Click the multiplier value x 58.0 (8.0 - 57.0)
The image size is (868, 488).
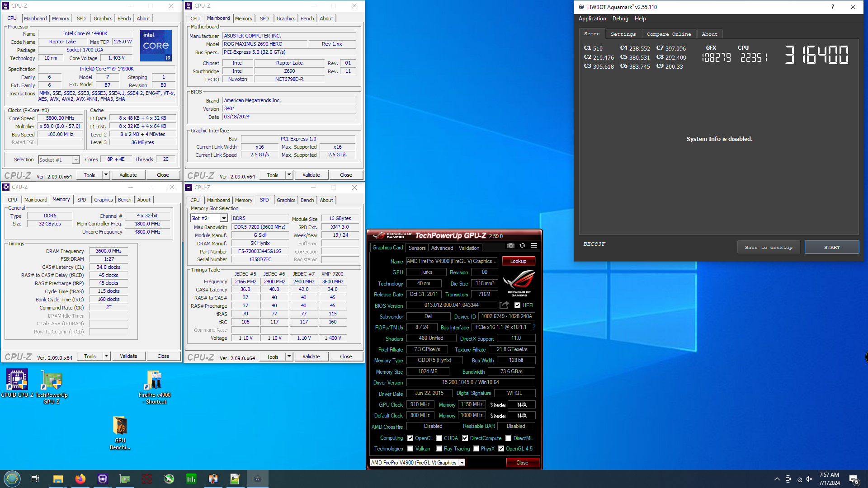(60, 127)
